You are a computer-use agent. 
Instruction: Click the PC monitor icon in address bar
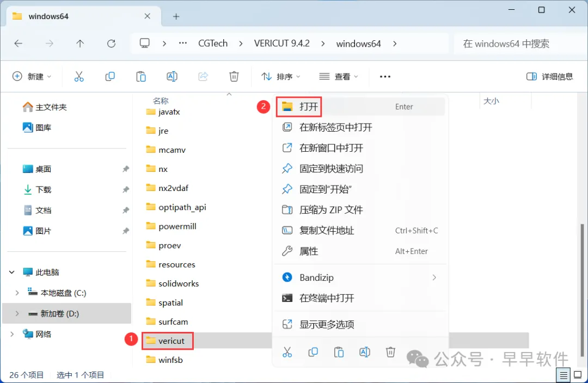pos(145,44)
